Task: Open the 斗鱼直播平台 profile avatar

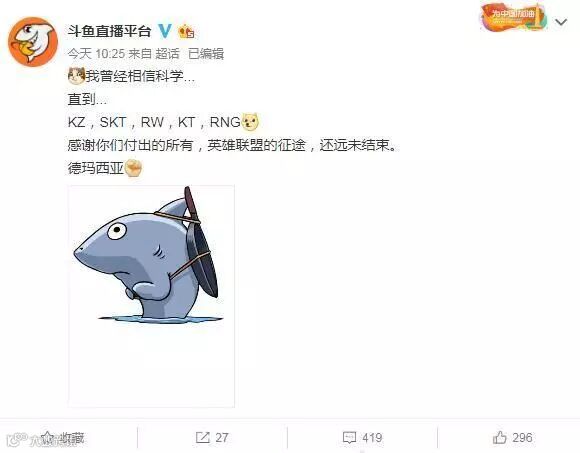Action: (33, 41)
